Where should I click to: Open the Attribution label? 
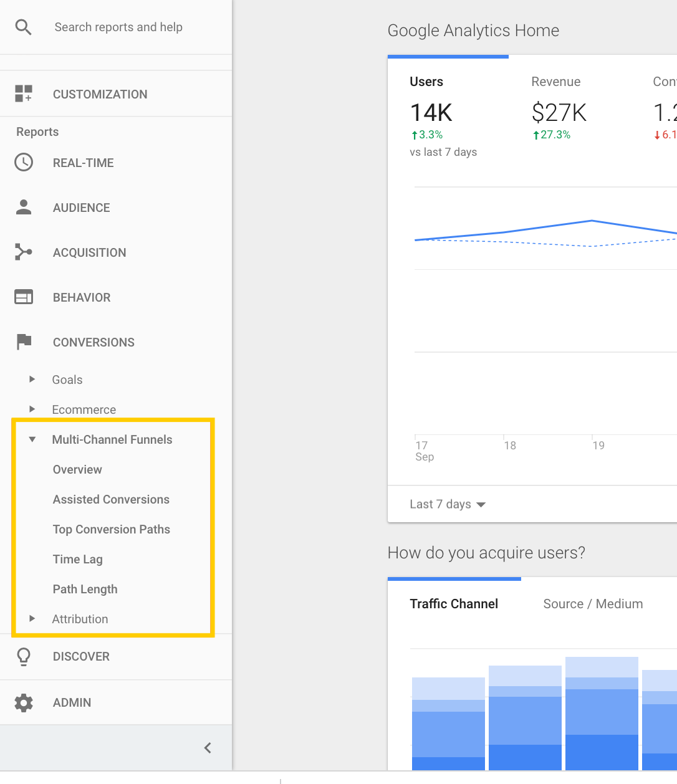pos(80,619)
